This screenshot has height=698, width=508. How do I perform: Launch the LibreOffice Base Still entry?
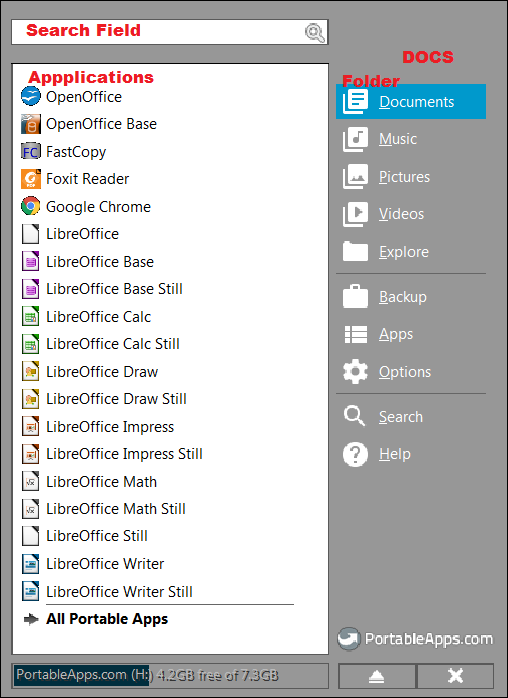[x=114, y=289]
